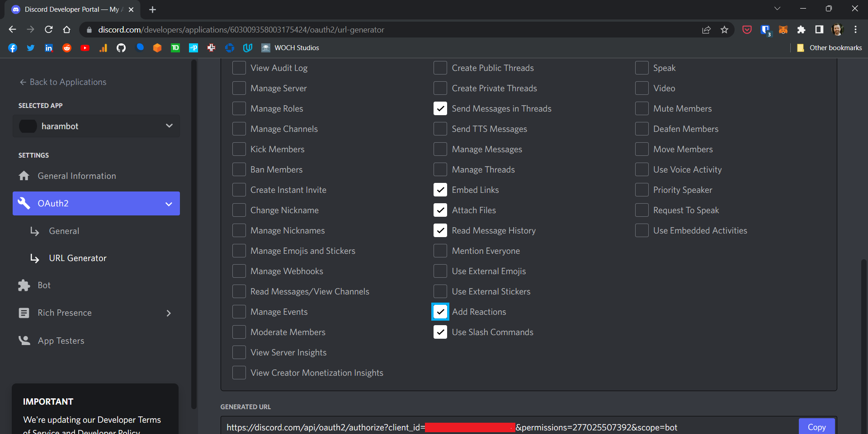Check the Speak voice permission
The width and height of the screenshot is (868, 434).
pyautogui.click(x=642, y=68)
